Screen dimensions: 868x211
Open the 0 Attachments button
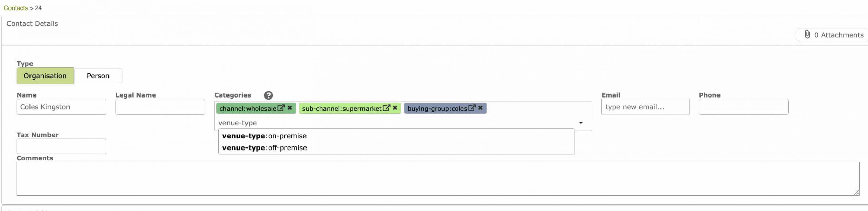[838, 35]
